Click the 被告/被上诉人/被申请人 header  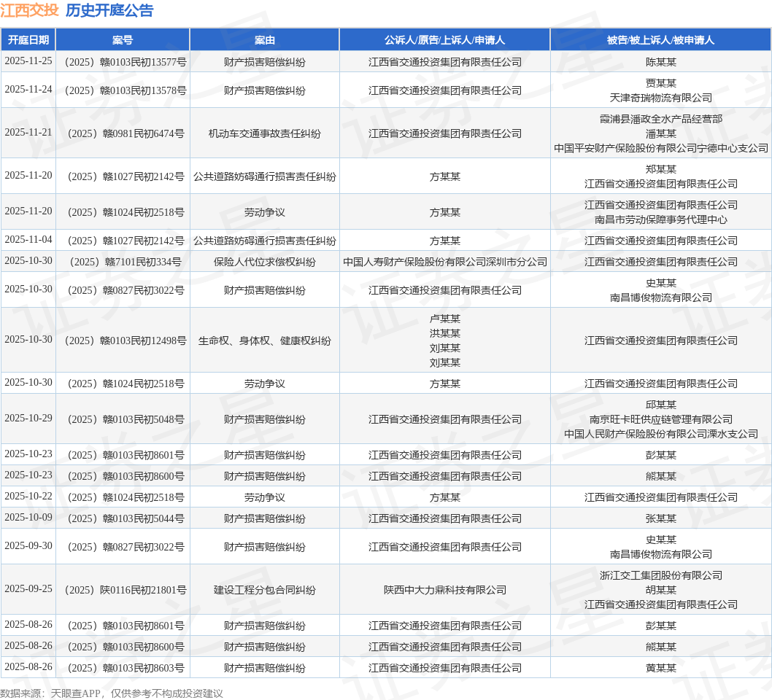click(661, 40)
